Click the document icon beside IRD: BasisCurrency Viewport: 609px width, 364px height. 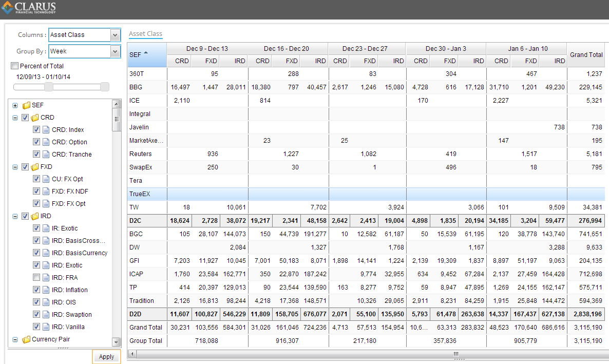click(x=46, y=253)
